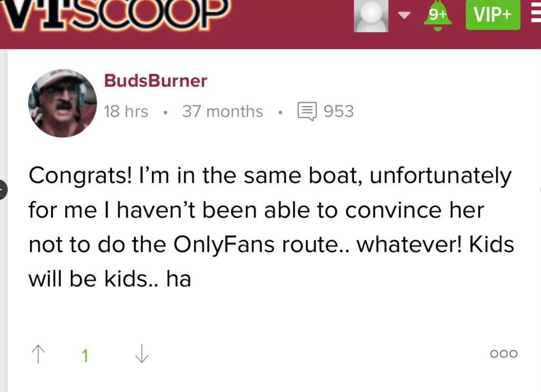This screenshot has height=392, width=541.
Task: View BudsBurner's profile picture
Action: (x=62, y=103)
